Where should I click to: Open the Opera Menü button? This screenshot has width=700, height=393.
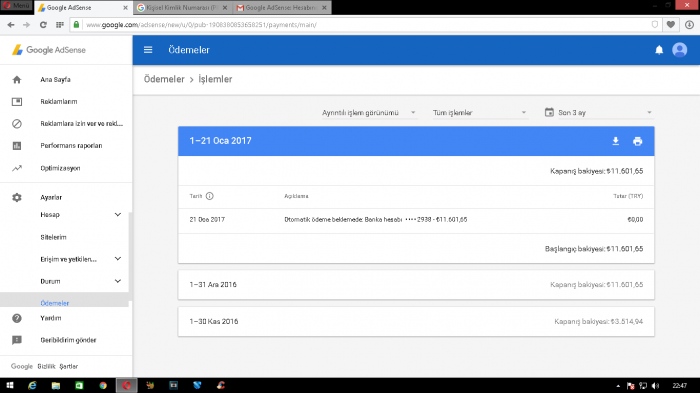pyautogui.click(x=17, y=6)
